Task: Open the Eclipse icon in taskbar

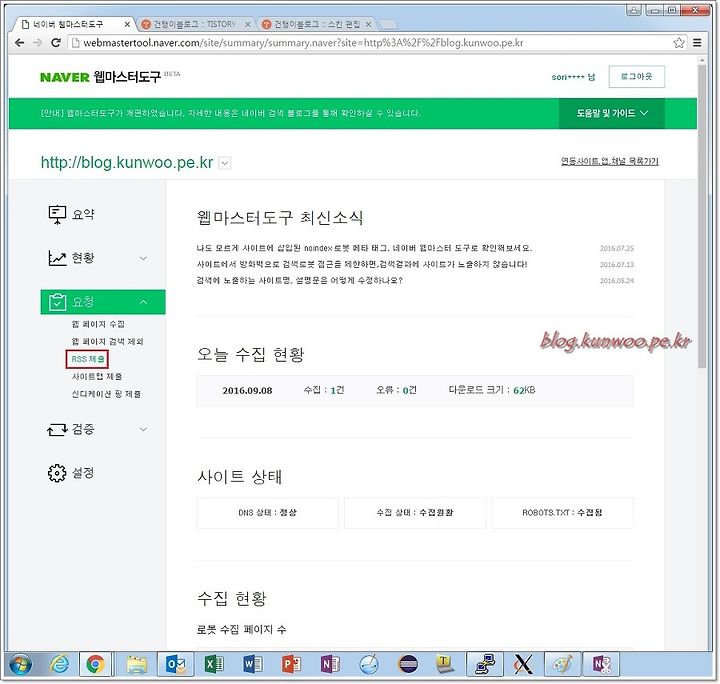Action: [x=408, y=664]
